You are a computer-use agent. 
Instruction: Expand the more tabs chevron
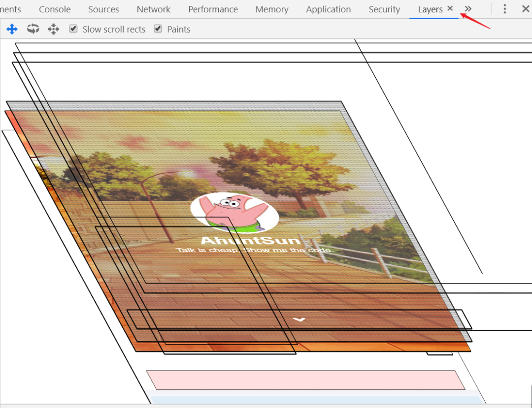click(468, 9)
